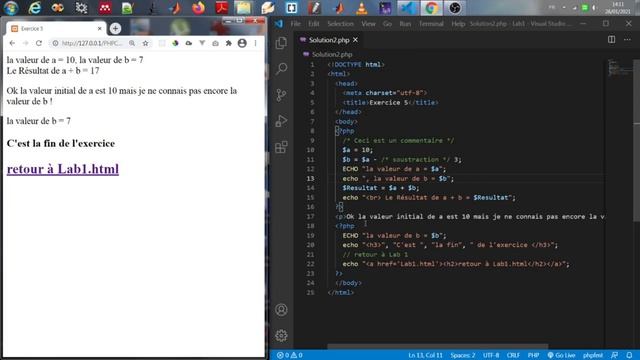The width and height of the screenshot is (640, 360).
Task: Open the Accounts menu icon in VS Code
Action: pos(281,310)
